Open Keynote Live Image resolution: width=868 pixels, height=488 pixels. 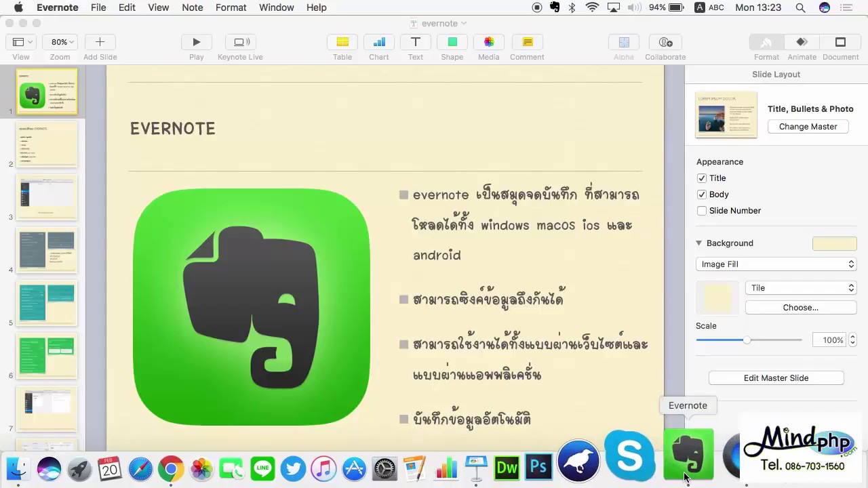pyautogui.click(x=241, y=42)
